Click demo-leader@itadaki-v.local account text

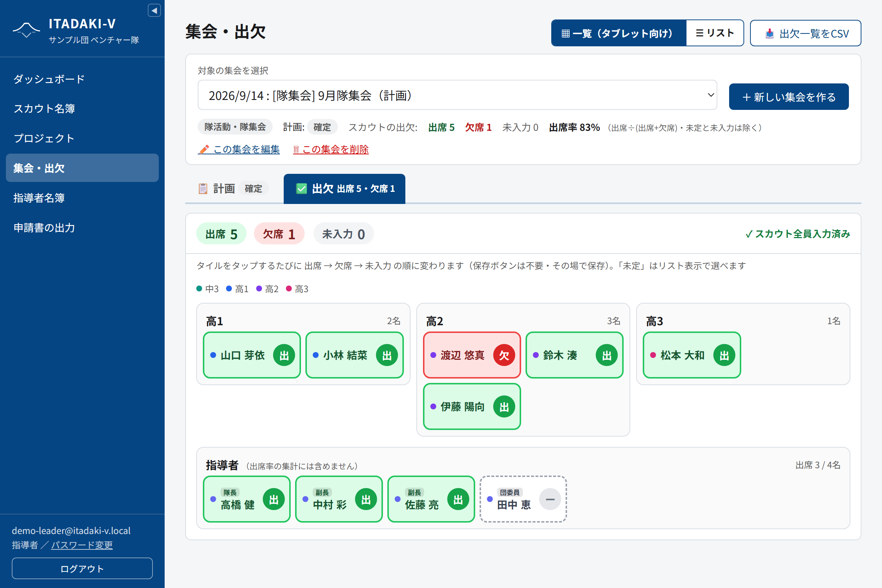point(71,531)
